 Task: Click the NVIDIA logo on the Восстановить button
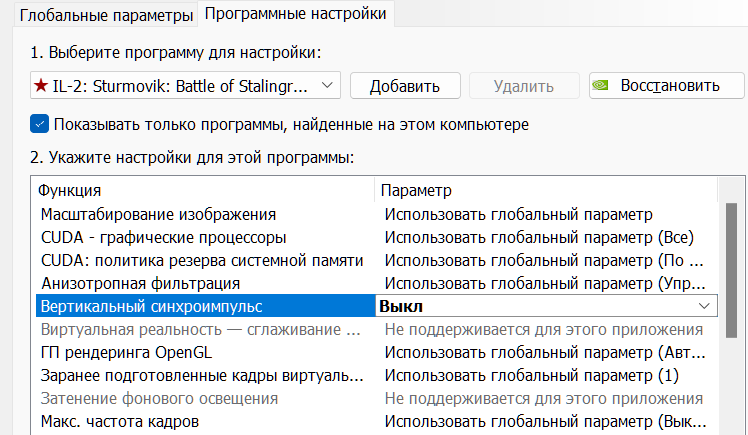tap(600, 86)
